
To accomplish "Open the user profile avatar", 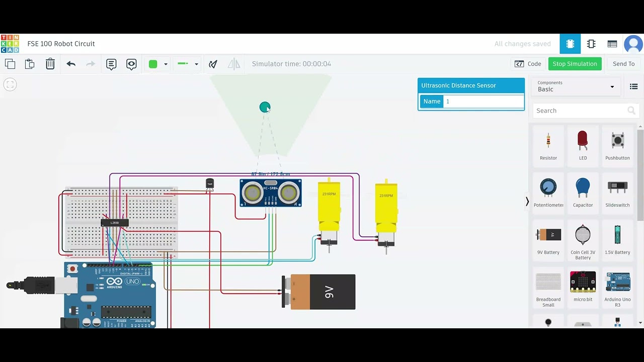I will (x=633, y=44).
